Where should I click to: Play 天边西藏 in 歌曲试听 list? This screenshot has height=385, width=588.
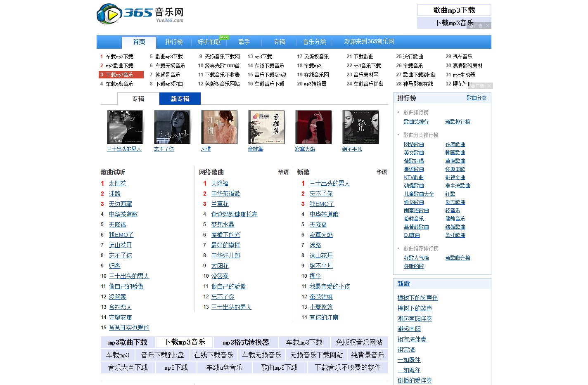point(120,204)
